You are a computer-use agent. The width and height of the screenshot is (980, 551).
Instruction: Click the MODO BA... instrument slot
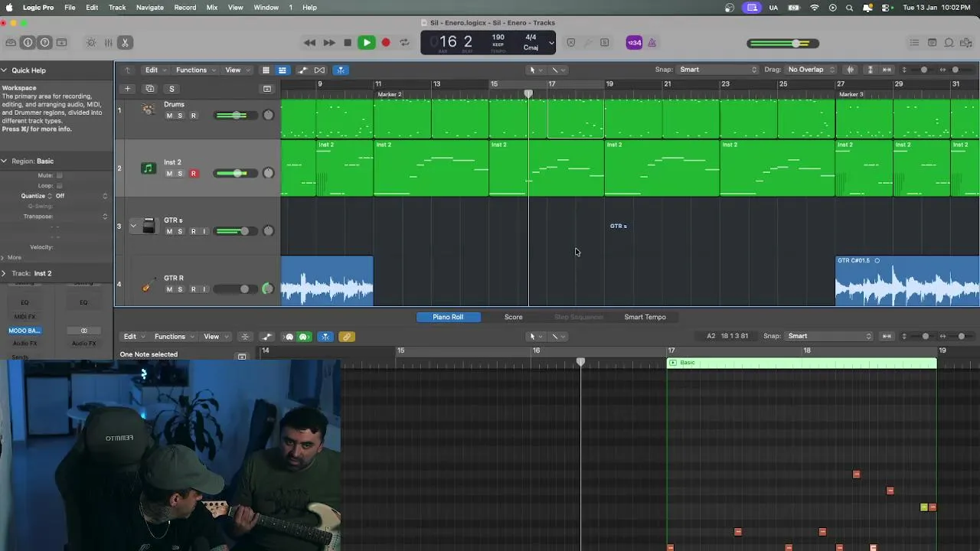click(24, 331)
